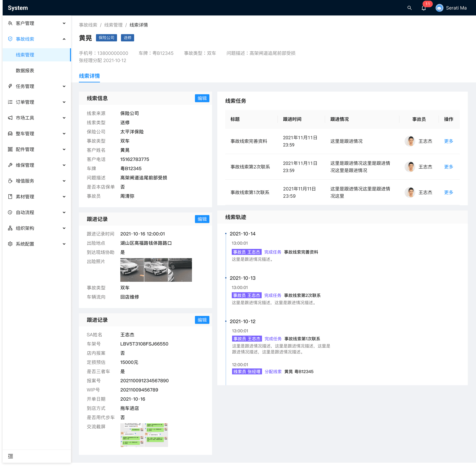Select the 线索详情 tab
Viewport: 476px width, 466px height.
coord(89,76)
